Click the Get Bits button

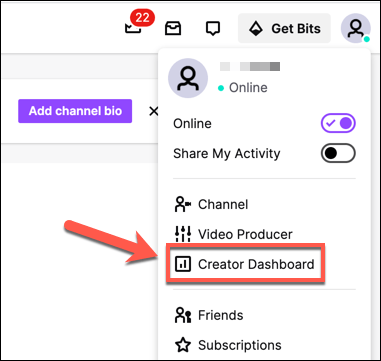[x=284, y=29]
